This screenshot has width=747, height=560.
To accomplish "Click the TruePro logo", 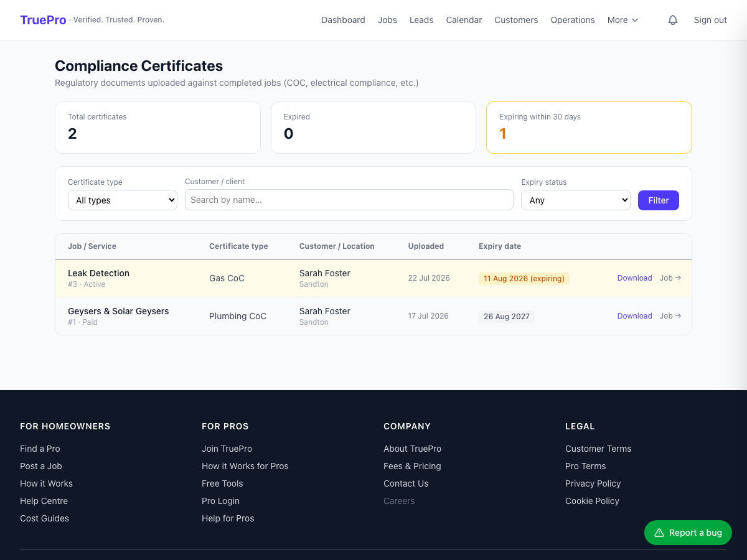I will tap(43, 20).
